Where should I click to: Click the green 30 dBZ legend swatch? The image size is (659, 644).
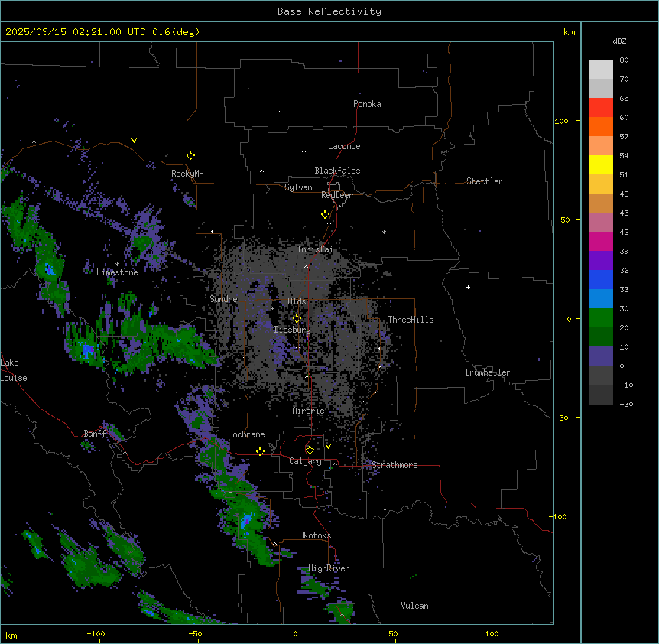click(x=601, y=318)
